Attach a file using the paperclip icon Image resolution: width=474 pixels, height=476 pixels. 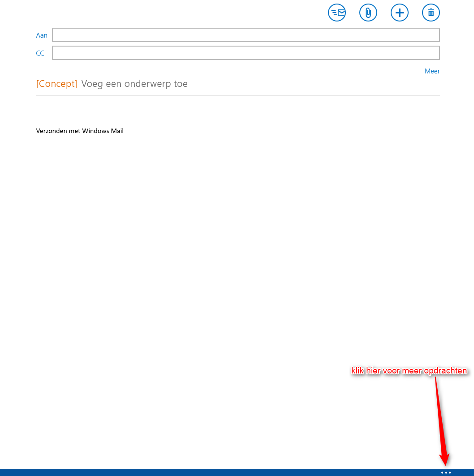(x=368, y=13)
